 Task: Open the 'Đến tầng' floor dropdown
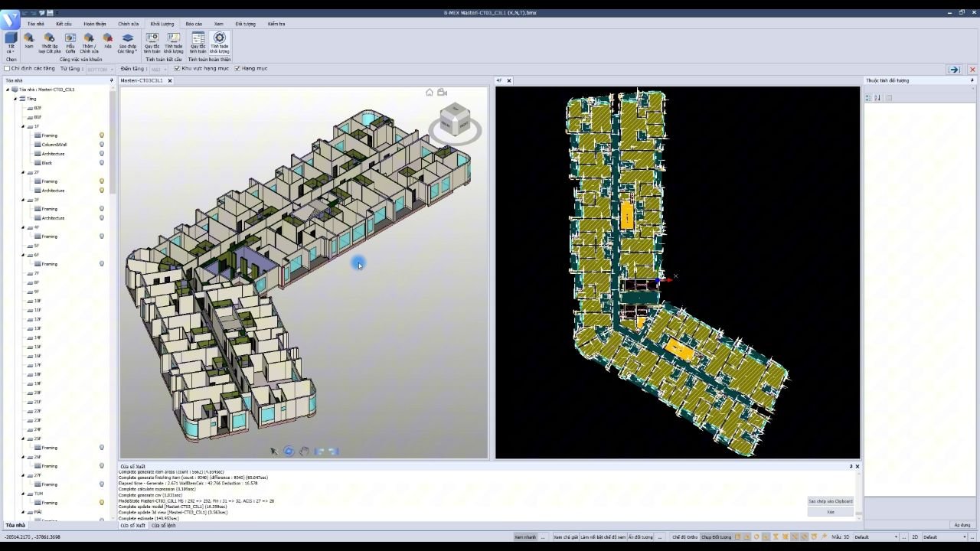158,69
